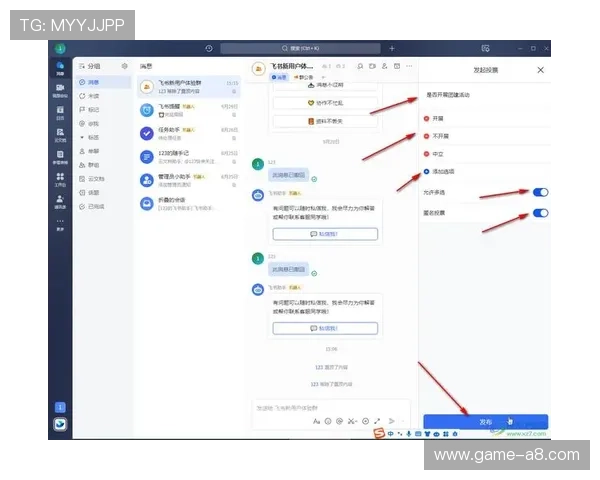Remove the 不开展 poll option

[427, 135]
